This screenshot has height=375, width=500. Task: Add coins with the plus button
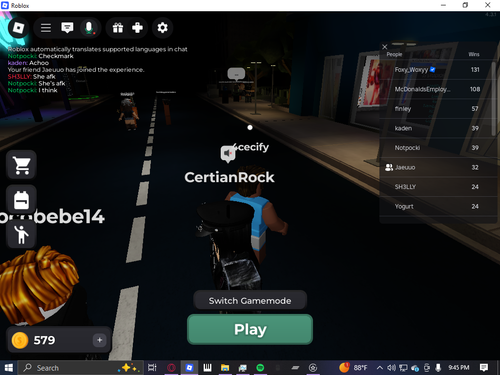point(99,340)
